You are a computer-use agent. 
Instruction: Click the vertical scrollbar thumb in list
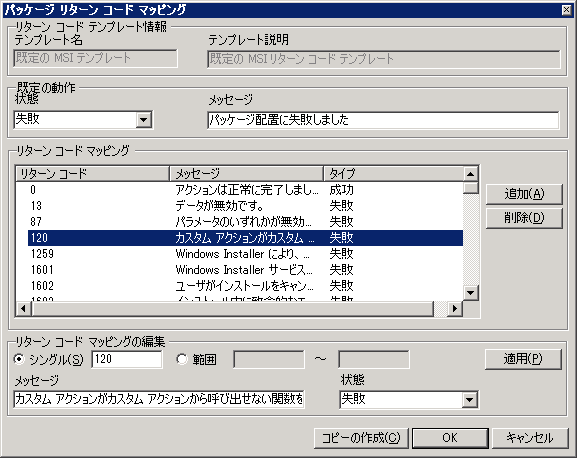coord(470,188)
